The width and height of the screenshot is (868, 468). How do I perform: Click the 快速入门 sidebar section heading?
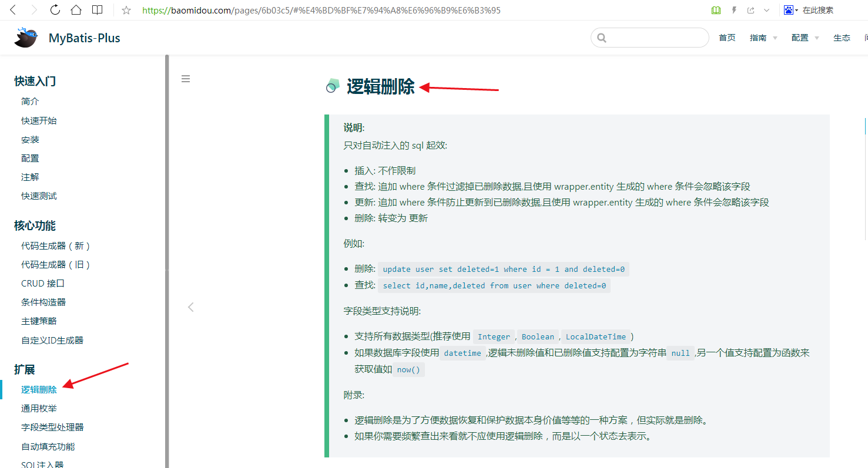(x=35, y=82)
